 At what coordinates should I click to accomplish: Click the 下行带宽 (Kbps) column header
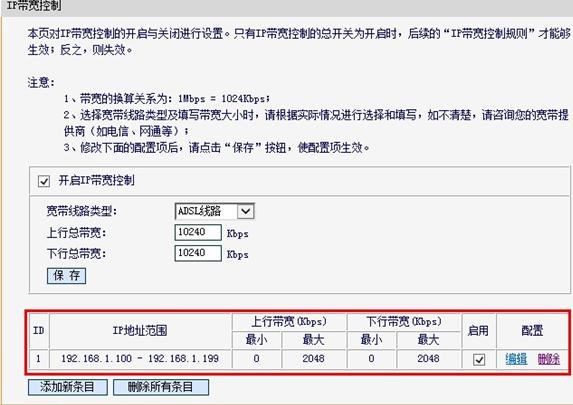click(x=404, y=322)
